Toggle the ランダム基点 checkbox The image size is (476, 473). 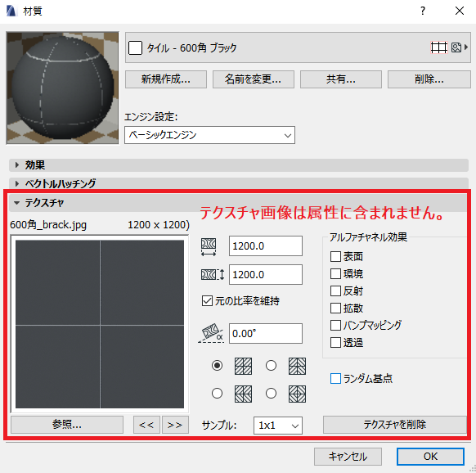335,379
